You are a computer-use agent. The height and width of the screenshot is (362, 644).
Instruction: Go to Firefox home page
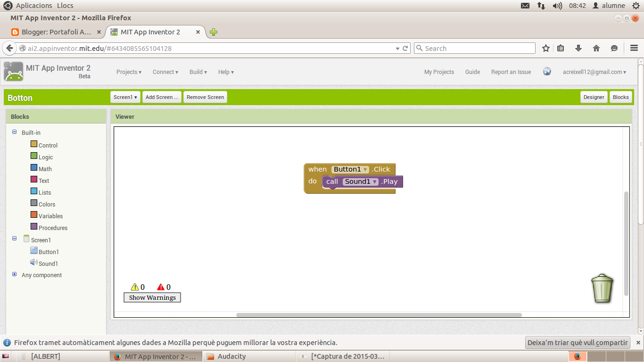pos(596,48)
